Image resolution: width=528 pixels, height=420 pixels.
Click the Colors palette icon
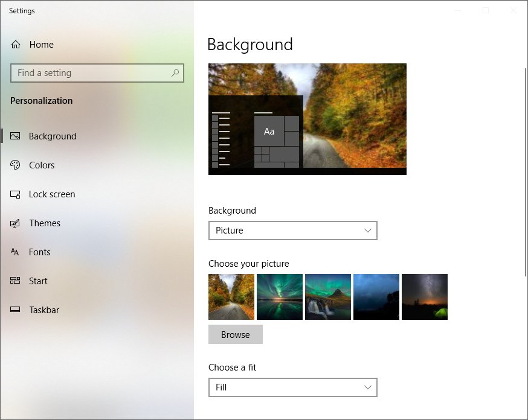(x=15, y=165)
